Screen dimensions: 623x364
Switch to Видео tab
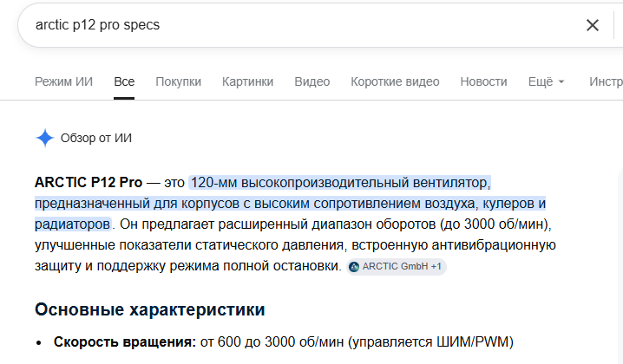click(x=311, y=81)
